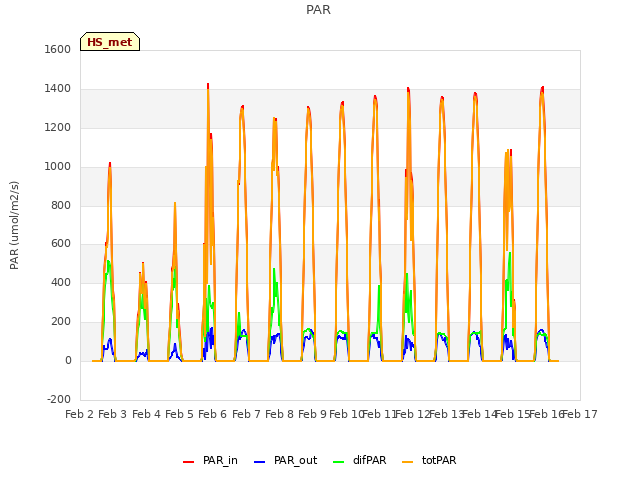
Task: Click the Feb 9 x-axis label
Action: (x=312, y=414)
